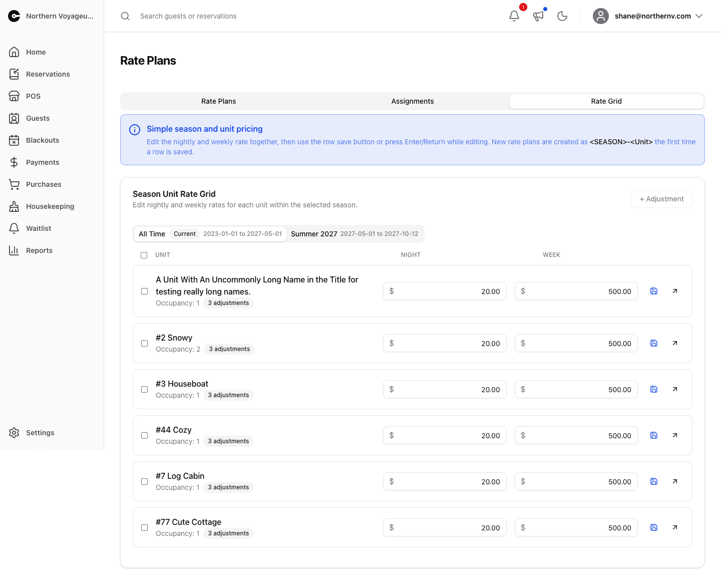Open #3 Houseboat rate plan arrow
This screenshot has height=588, width=721.
[675, 389]
